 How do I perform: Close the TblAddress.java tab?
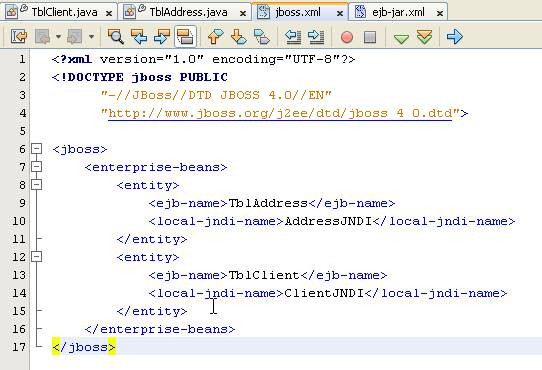click(243, 13)
